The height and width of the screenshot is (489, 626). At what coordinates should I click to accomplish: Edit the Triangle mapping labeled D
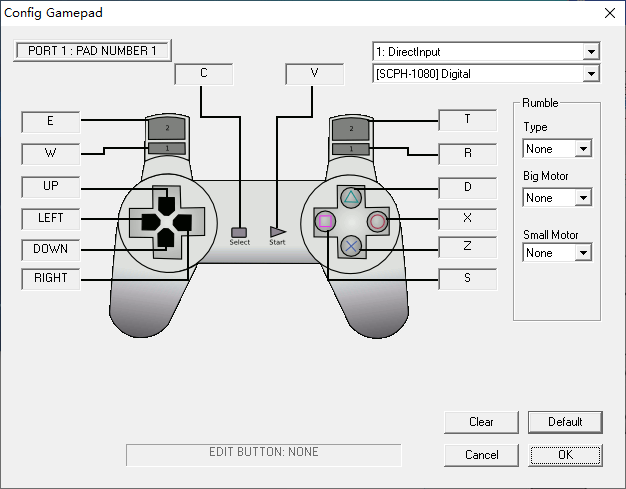tap(468, 188)
